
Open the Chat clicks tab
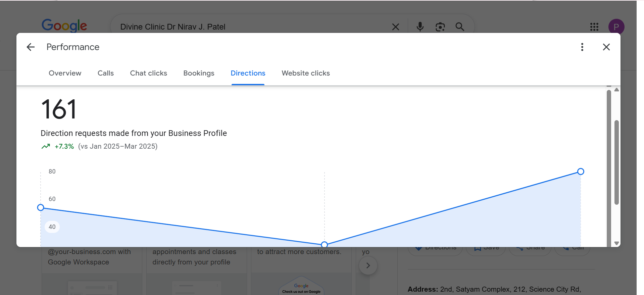tap(149, 73)
